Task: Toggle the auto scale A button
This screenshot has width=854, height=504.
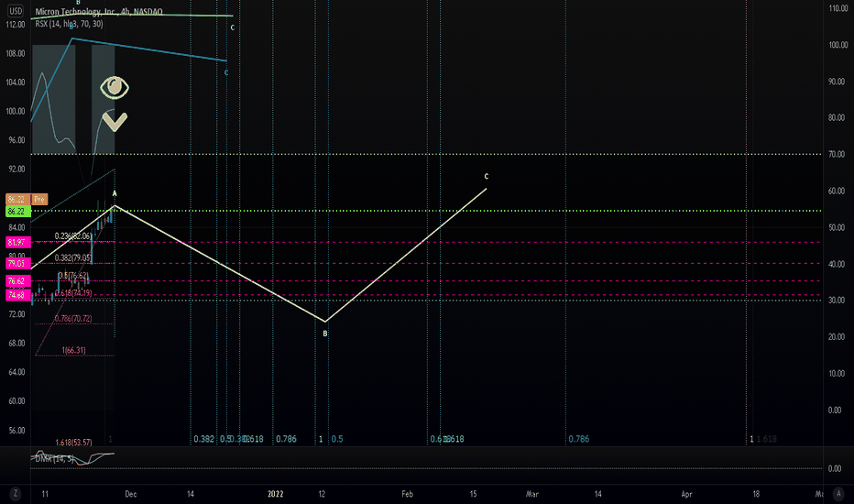Action: 838,494
